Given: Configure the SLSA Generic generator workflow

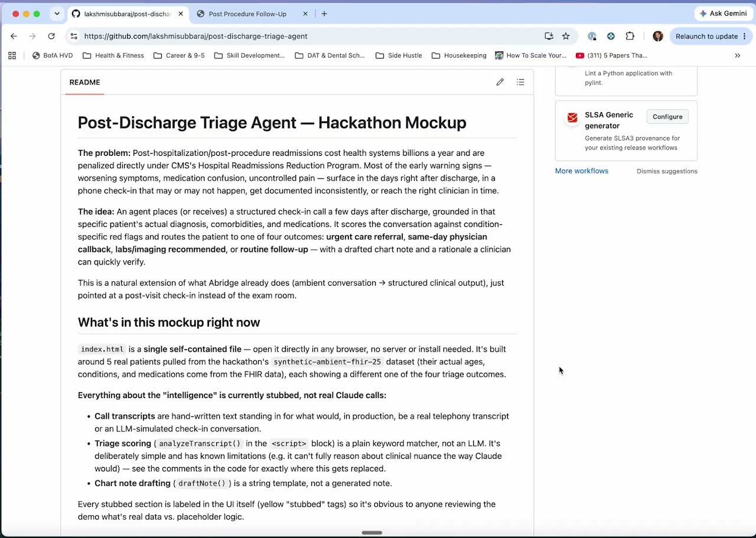Looking at the screenshot, I should (x=667, y=116).
